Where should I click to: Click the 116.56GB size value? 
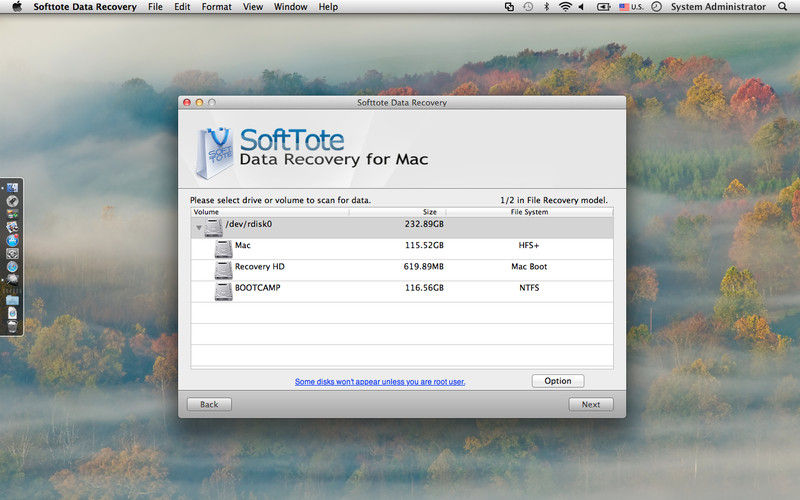tap(424, 288)
